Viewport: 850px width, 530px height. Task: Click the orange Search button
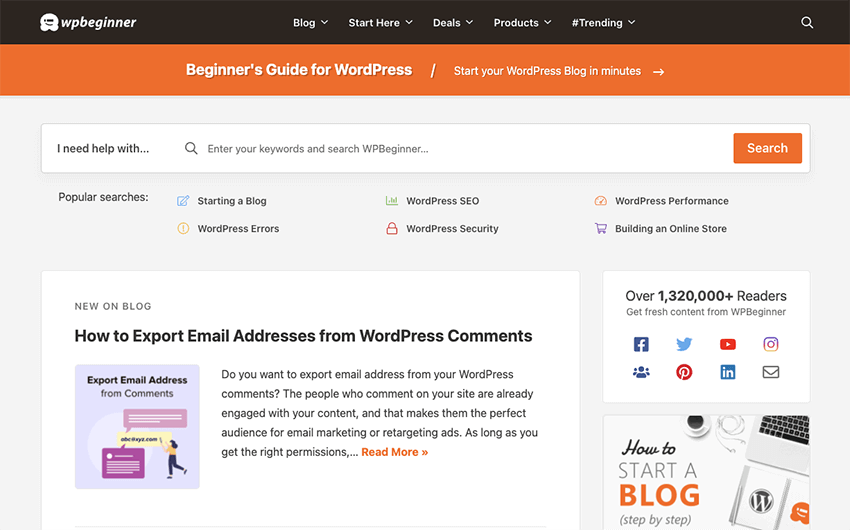pos(768,148)
